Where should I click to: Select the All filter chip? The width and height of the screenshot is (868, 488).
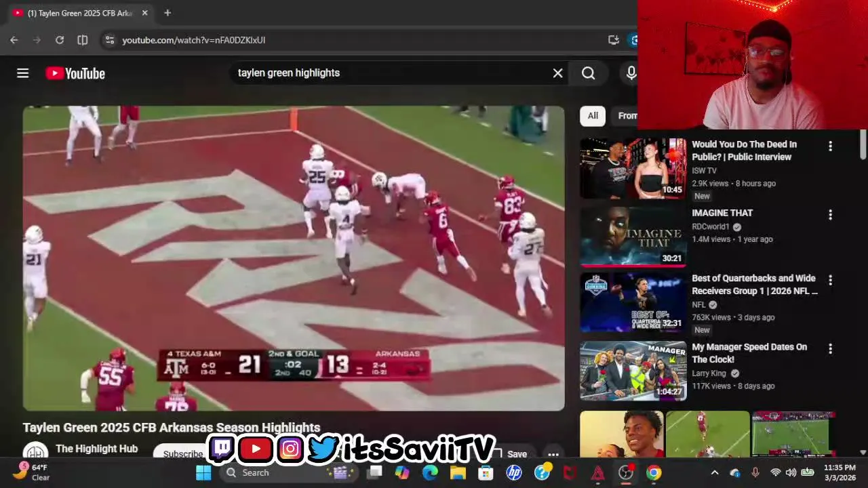point(593,116)
